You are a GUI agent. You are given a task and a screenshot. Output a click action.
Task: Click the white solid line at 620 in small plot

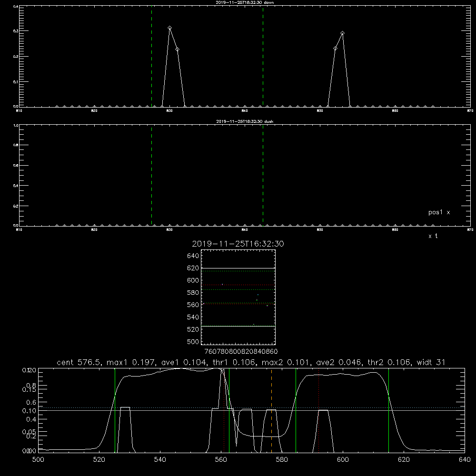click(238, 268)
